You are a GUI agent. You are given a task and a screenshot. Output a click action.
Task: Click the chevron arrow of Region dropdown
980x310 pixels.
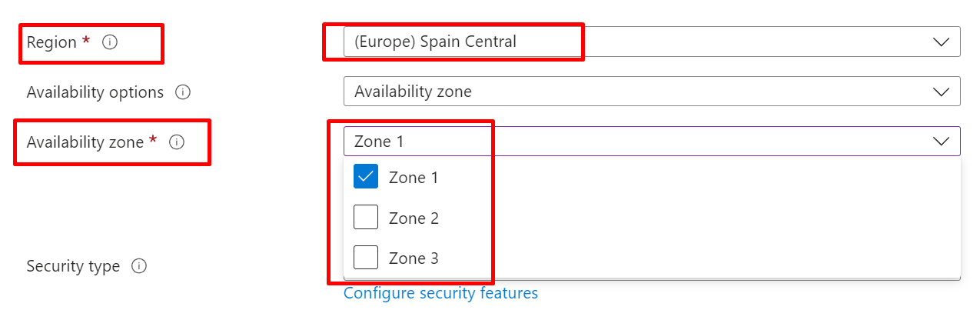941,42
